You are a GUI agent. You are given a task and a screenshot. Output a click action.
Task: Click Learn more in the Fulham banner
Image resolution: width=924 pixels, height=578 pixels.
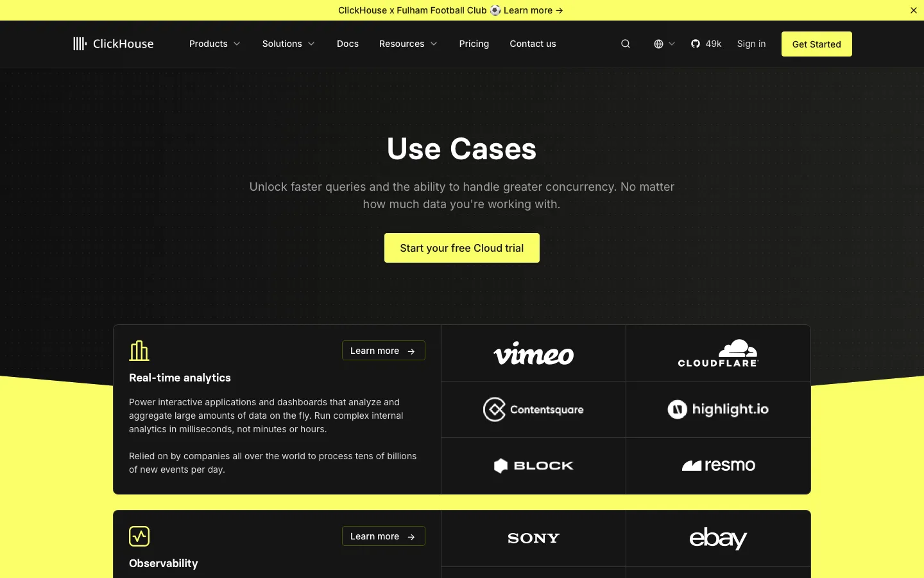coord(533,10)
